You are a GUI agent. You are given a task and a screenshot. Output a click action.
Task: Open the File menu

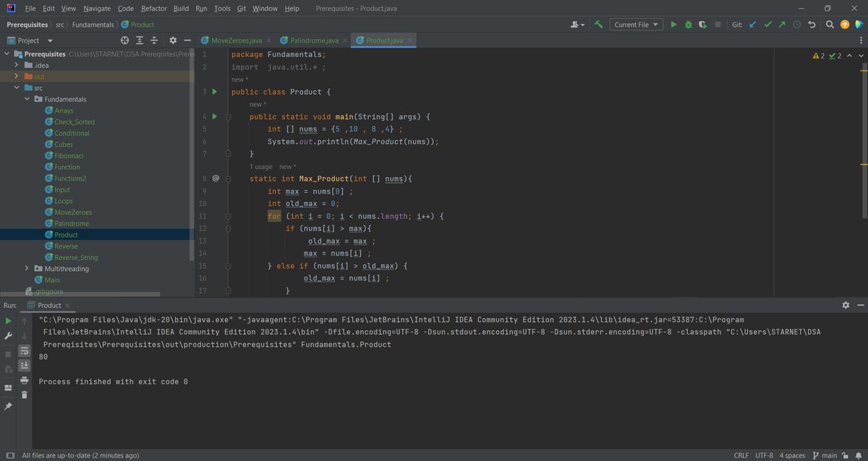click(x=30, y=9)
